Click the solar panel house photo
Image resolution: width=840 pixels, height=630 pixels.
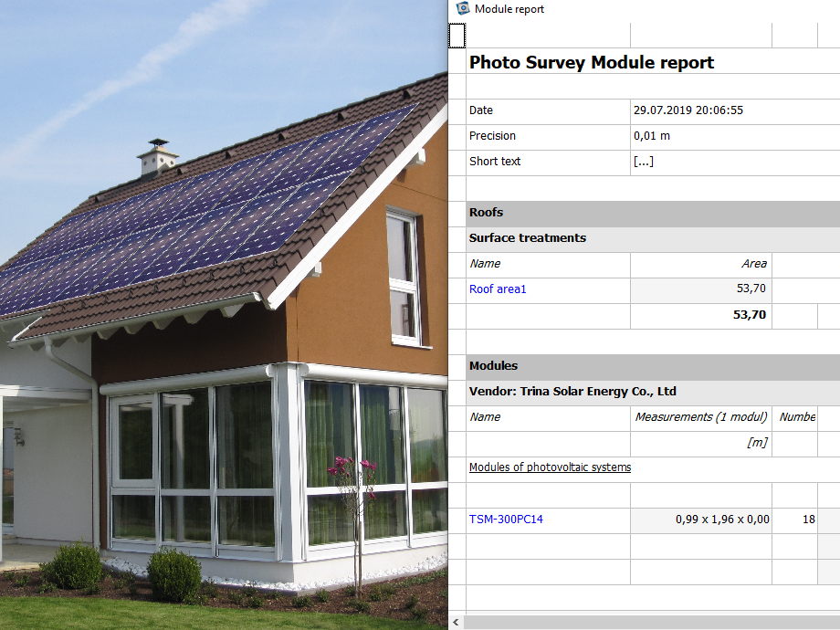click(x=224, y=315)
